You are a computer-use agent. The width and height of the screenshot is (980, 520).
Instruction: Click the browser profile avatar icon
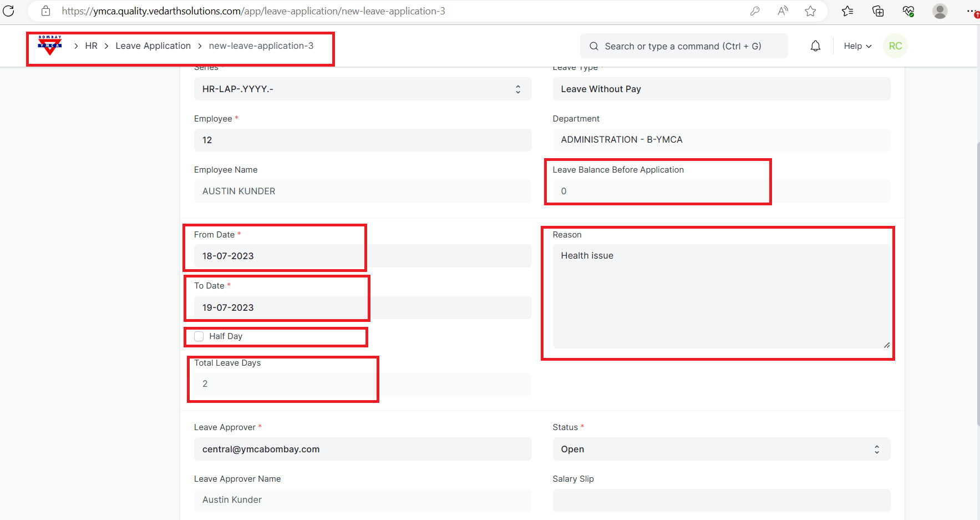[x=940, y=11]
